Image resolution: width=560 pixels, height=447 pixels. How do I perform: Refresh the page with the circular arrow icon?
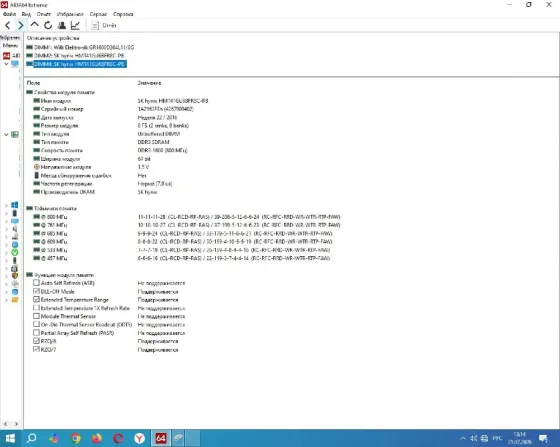tap(48, 25)
